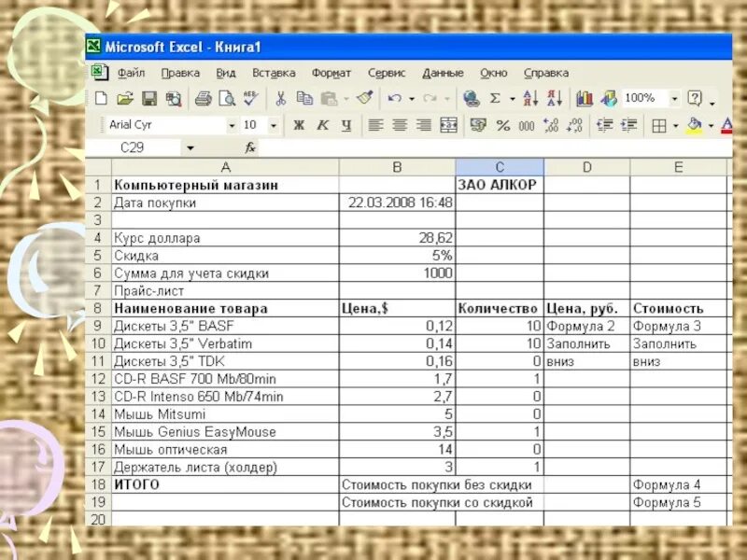Cut selection with scissors icon

[281, 99]
